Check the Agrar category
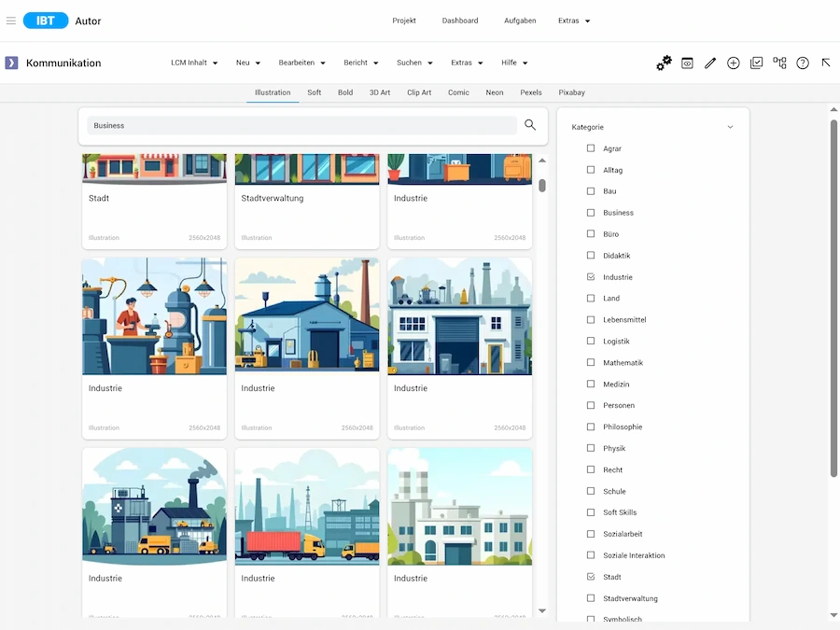The width and height of the screenshot is (840, 630). coord(591,148)
